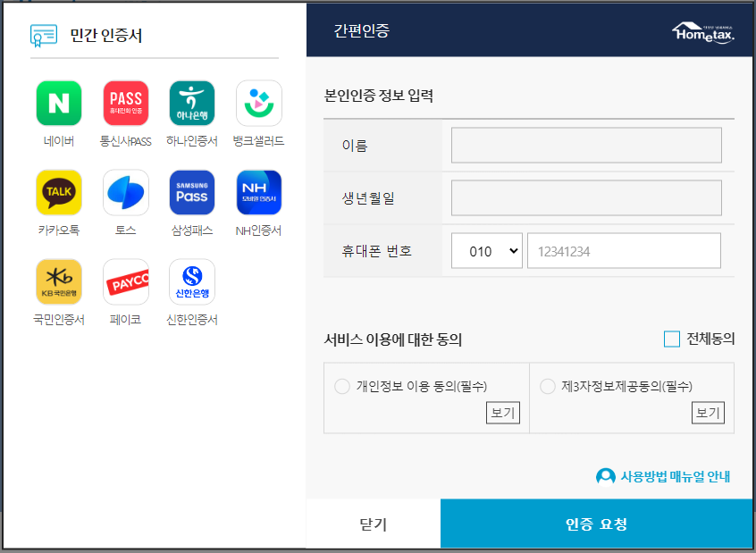Image resolution: width=756 pixels, height=553 pixels.
Task: Authenticate with 카카오톡 certificate
Action: (58, 191)
